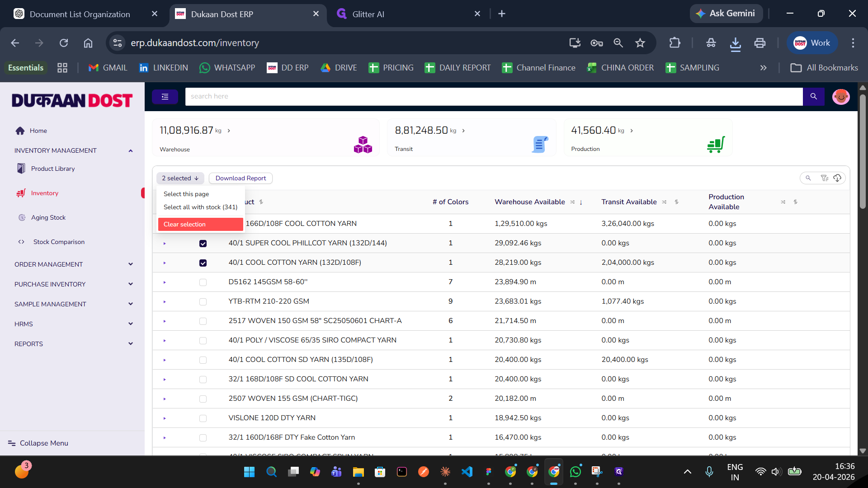Click the table filter icon
The width and height of the screenshot is (868, 488).
(824, 178)
